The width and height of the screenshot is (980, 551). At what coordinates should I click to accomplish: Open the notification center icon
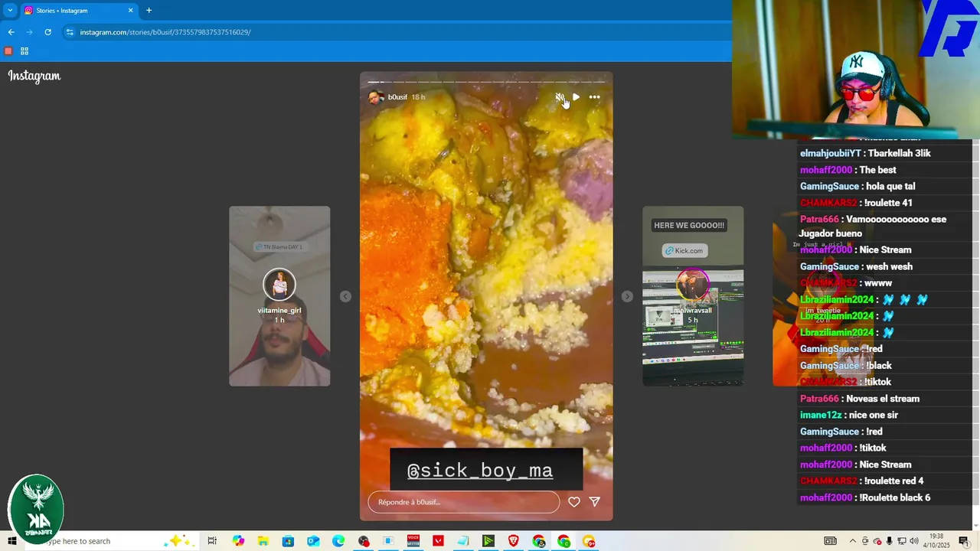pos(963,541)
